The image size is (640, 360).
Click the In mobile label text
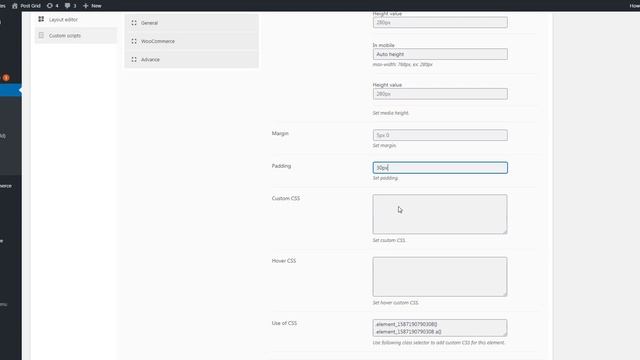383,45
